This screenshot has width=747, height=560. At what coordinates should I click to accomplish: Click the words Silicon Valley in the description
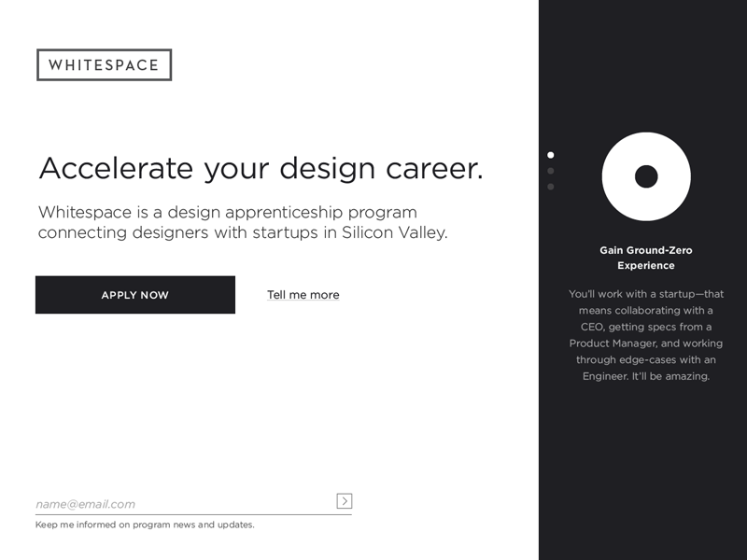pos(395,232)
